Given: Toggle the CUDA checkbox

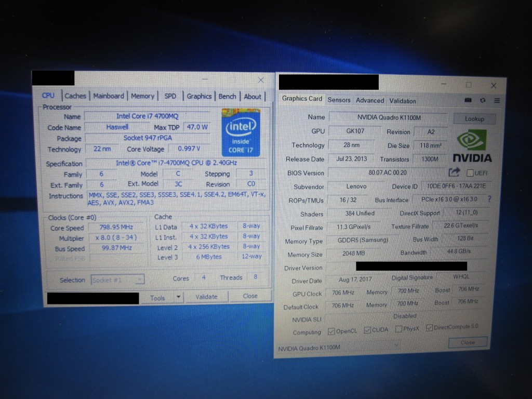Looking at the screenshot, I should click(367, 330).
